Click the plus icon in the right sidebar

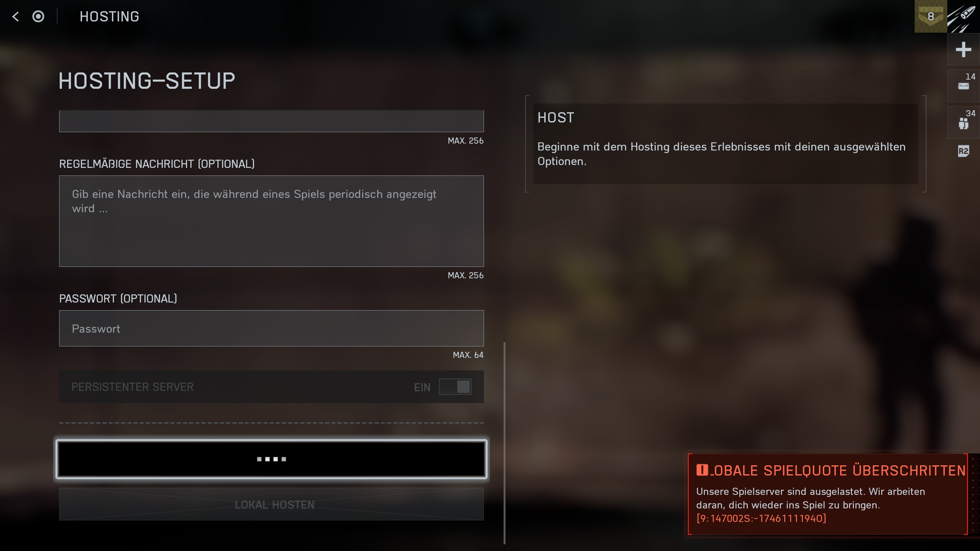(x=963, y=49)
